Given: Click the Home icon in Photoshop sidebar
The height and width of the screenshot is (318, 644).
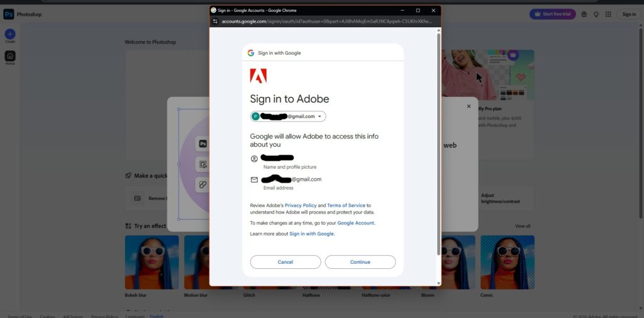Looking at the screenshot, I should click(x=10, y=56).
